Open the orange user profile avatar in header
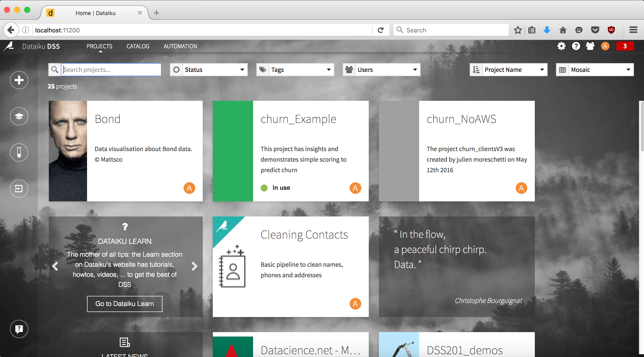The height and width of the screenshot is (357, 644). click(605, 46)
